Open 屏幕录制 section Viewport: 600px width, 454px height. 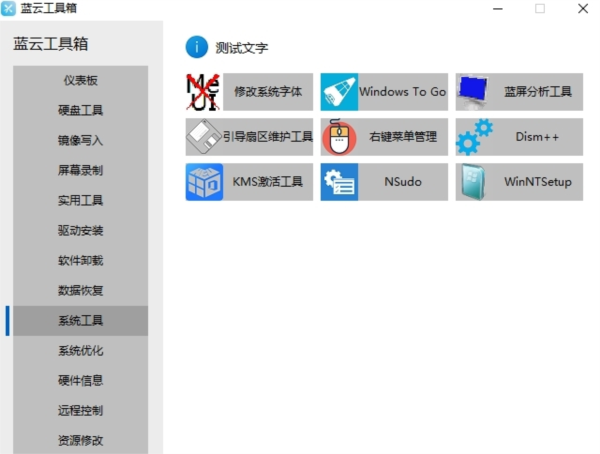(80, 170)
